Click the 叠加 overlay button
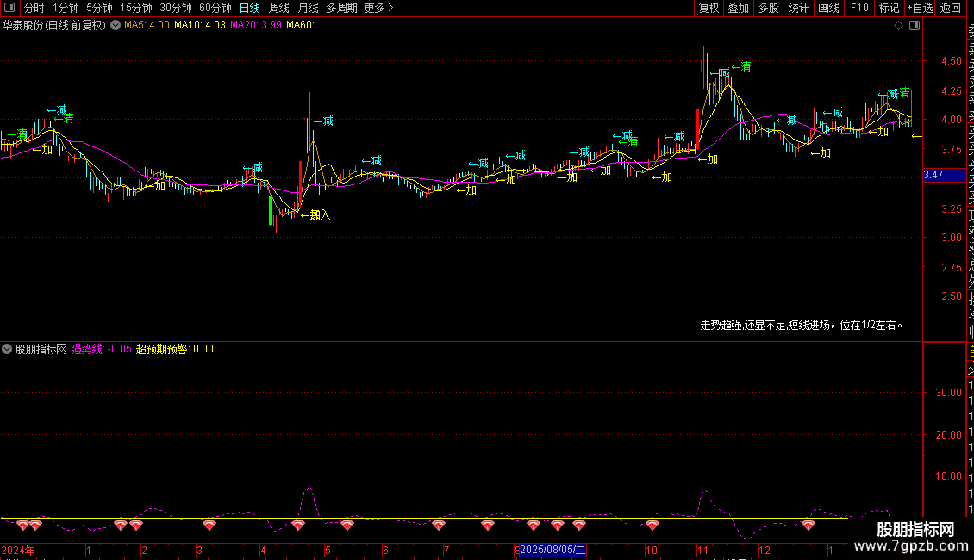The width and height of the screenshot is (974, 560). pos(739,8)
